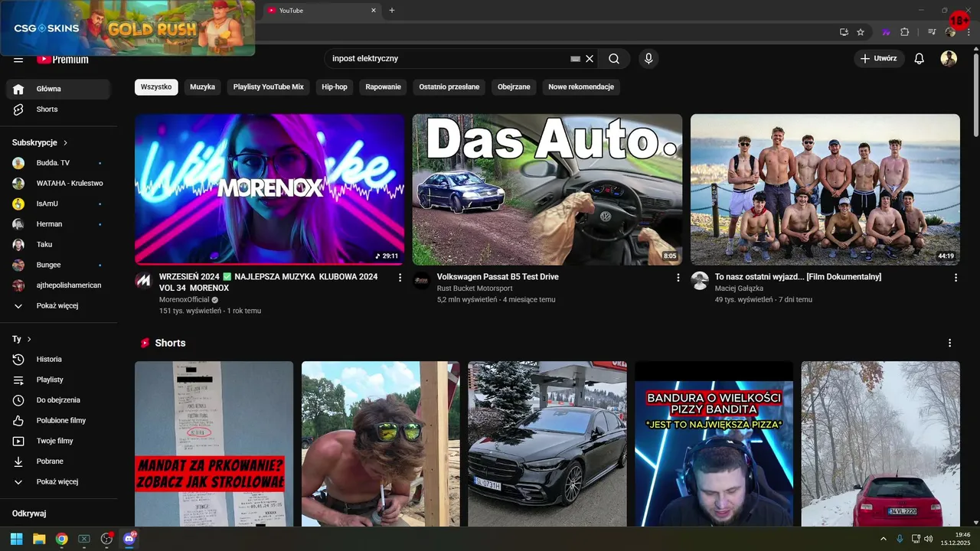Select the Hip-hop filter chip
Image resolution: width=980 pixels, height=551 pixels.
pos(335,87)
